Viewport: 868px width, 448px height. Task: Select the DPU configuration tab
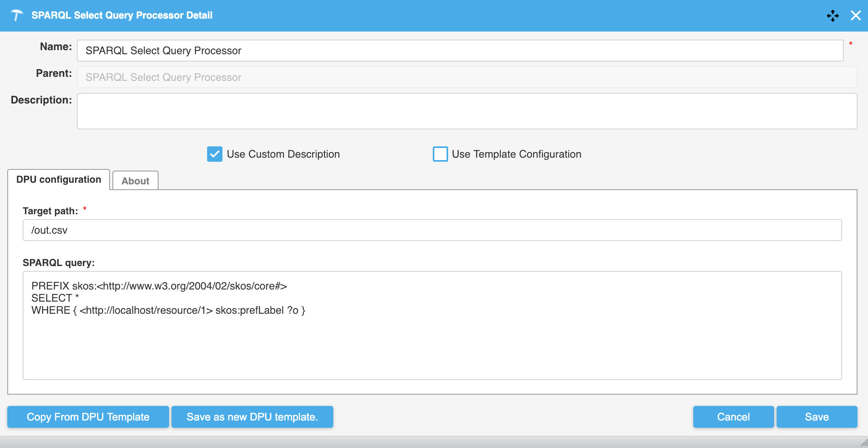(x=59, y=180)
